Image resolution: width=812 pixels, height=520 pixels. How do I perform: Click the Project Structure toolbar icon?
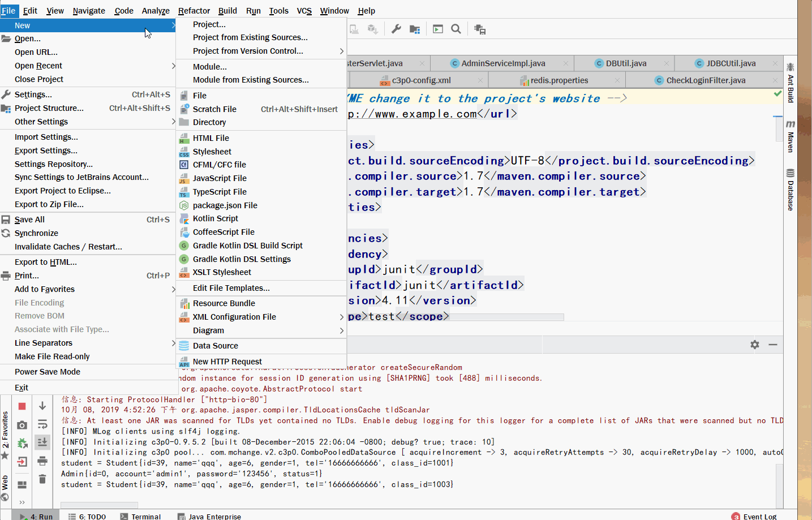click(415, 29)
